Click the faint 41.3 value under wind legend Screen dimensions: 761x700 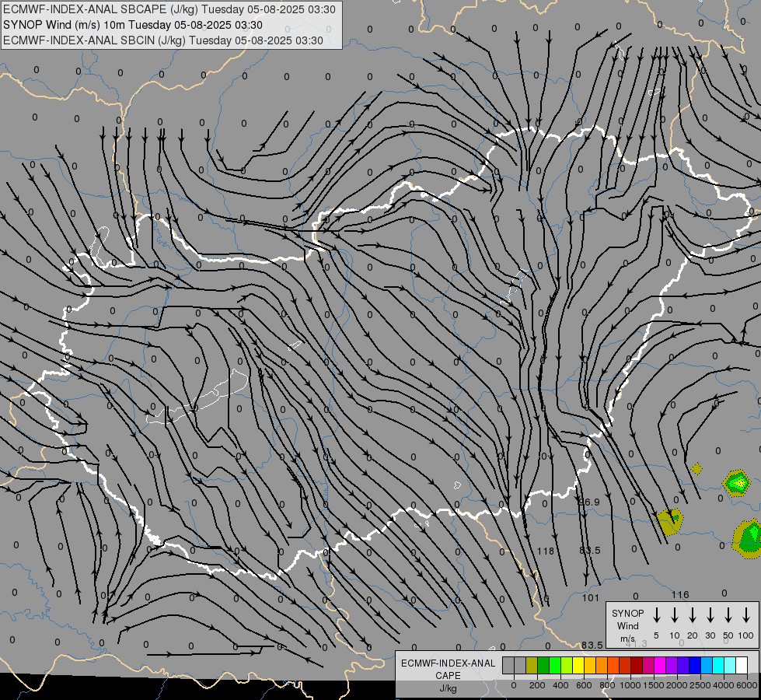pyautogui.click(x=637, y=643)
